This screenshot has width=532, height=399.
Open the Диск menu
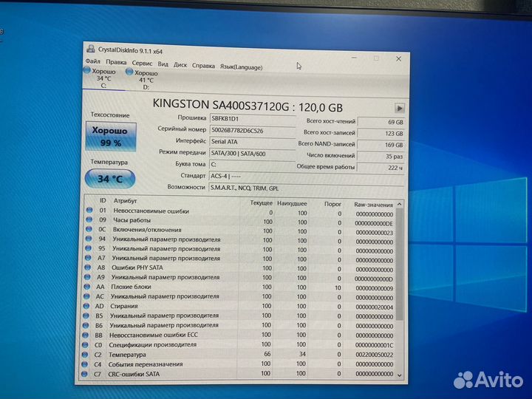(x=180, y=64)
